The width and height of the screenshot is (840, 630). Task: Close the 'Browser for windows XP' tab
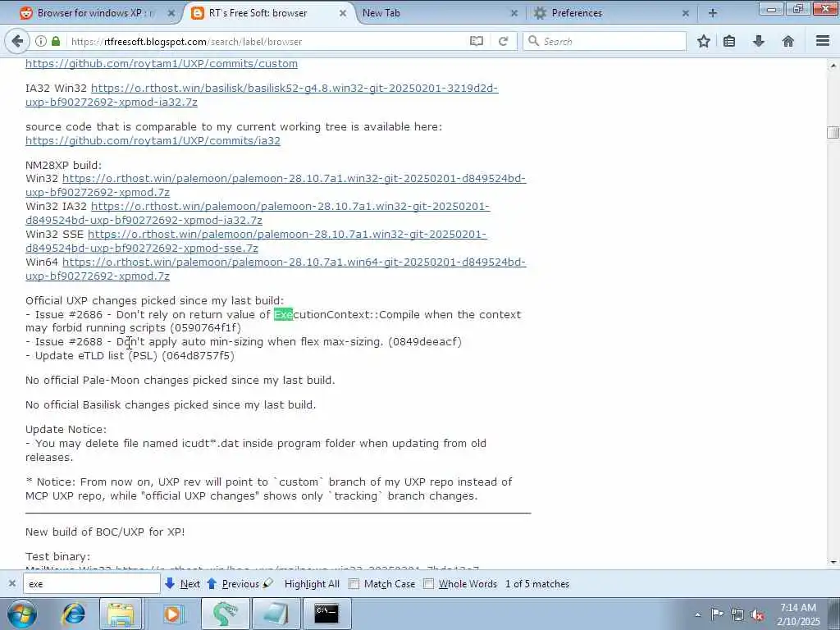tap(171, 13)
